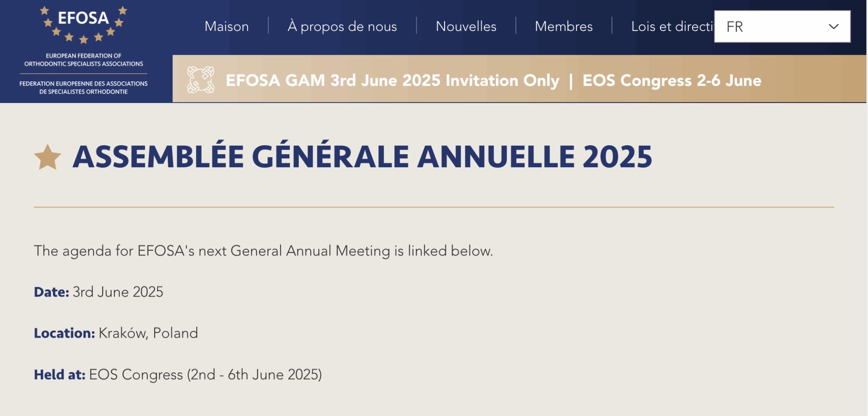Click the gold star beside the heading
This screenshot has height=416, width=868.
(47, 157)
